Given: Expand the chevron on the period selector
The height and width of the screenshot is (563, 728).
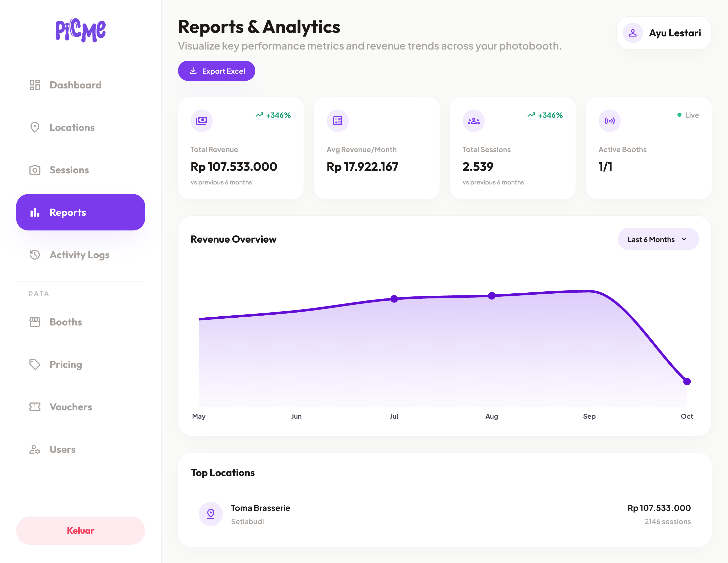Looking at the screenshot, I should click(684, 239).
